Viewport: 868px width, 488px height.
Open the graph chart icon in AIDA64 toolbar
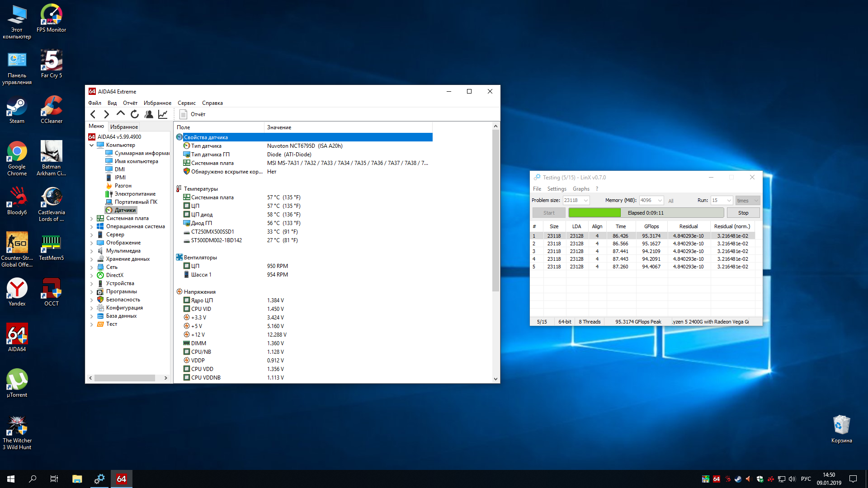pos(163,114)
